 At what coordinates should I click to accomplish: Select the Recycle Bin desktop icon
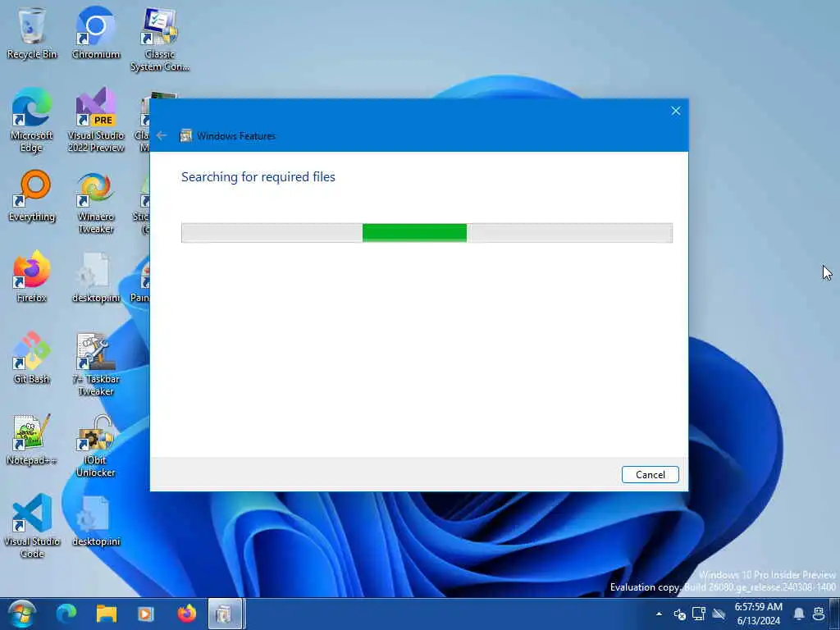tap(32, 33)
